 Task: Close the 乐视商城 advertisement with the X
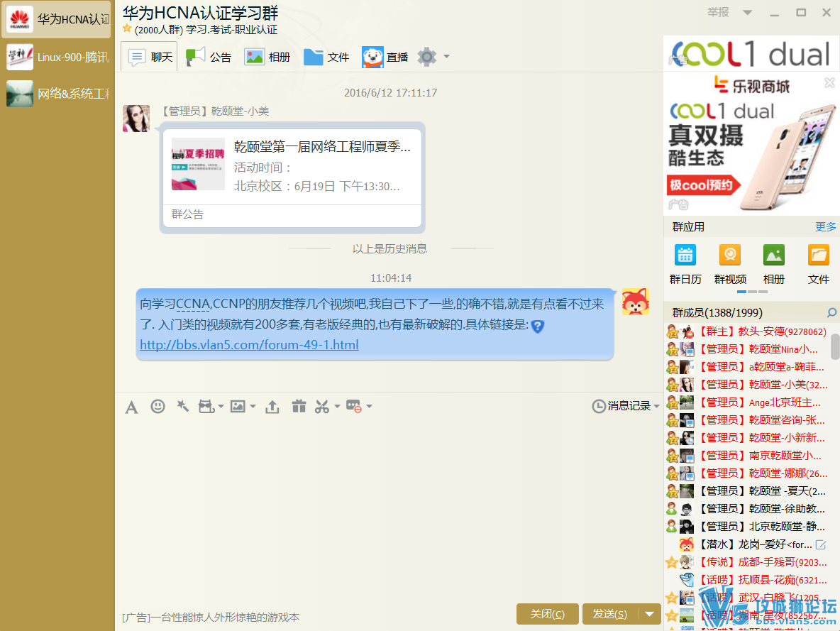click(x=830, y=82)
